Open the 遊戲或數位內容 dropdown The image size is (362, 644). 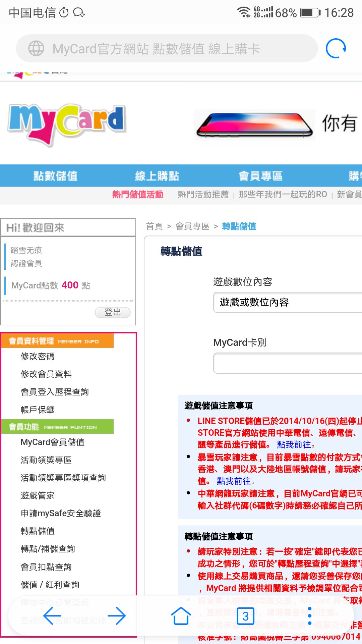[x=288, y=302]
